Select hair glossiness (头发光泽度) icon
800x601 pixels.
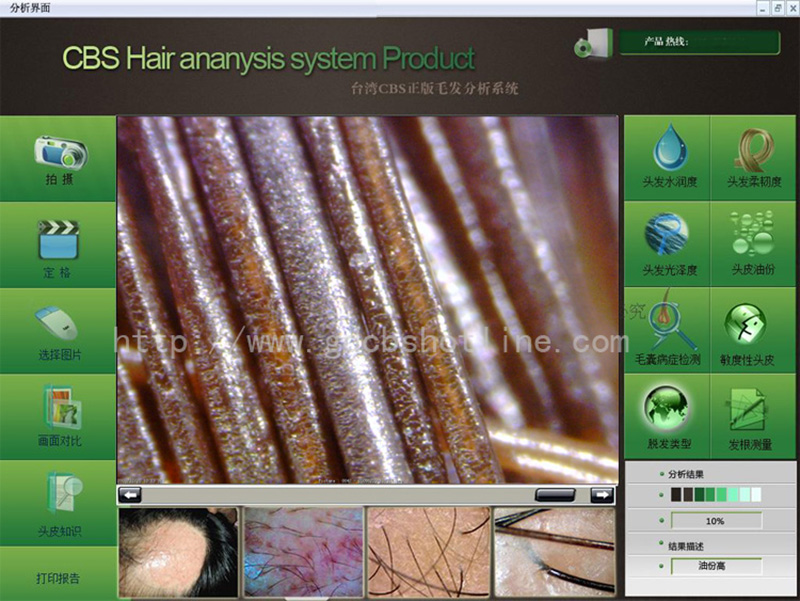[669, 237]
